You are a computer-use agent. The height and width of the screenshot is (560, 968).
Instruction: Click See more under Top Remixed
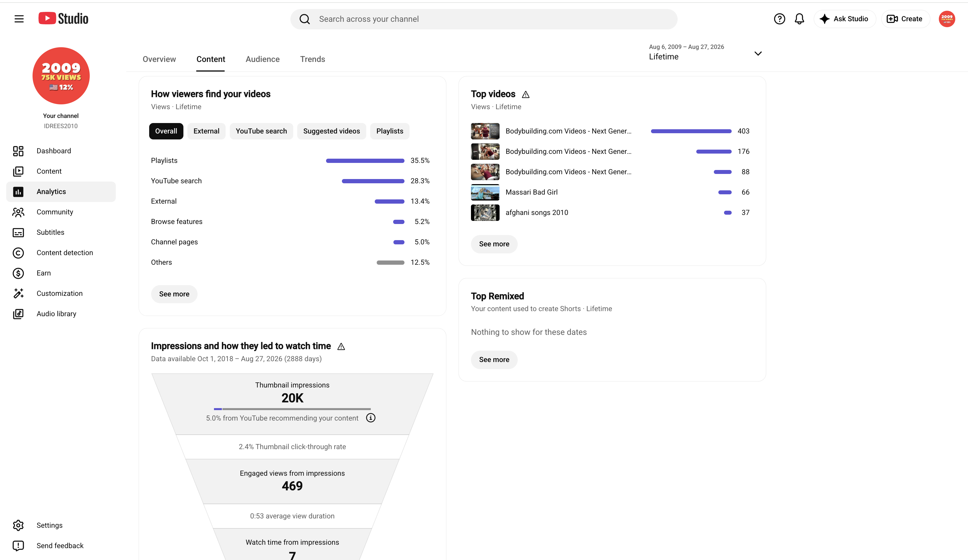(x=494, y=360)
